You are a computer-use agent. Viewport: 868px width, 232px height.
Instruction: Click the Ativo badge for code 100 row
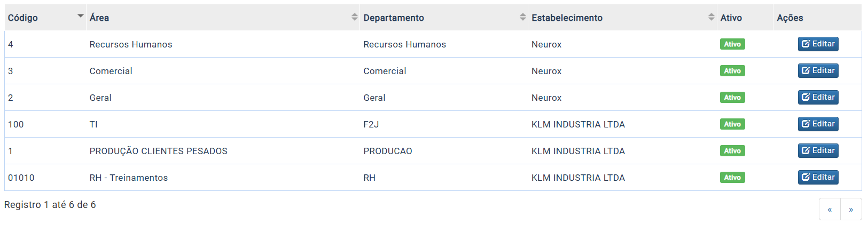[x=732, y=124]
